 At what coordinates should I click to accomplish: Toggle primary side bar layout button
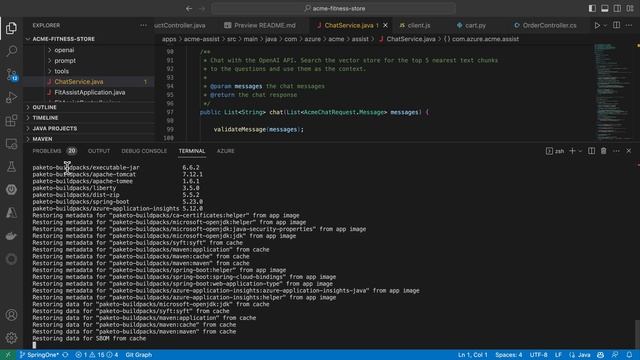(592, 9)
